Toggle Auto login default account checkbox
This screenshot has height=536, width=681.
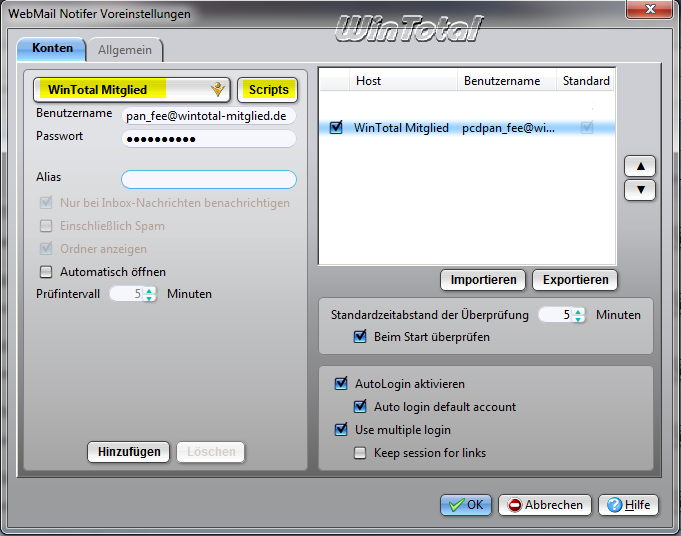tap(360, 407)
